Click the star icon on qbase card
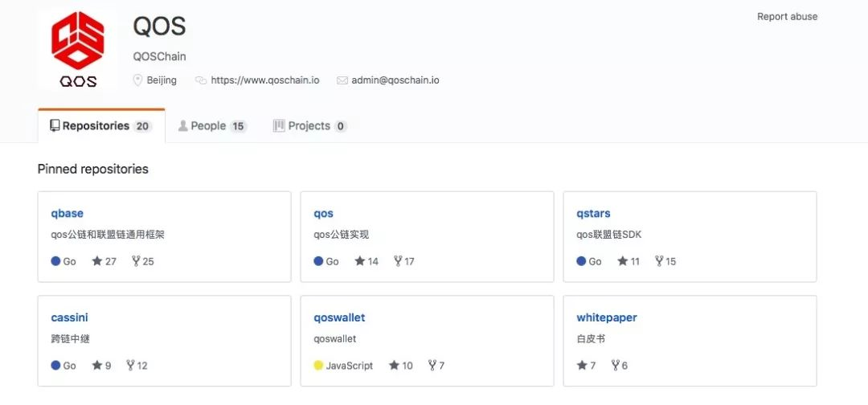The height and width of the screenshot is (405, 868). pos(97,260)
